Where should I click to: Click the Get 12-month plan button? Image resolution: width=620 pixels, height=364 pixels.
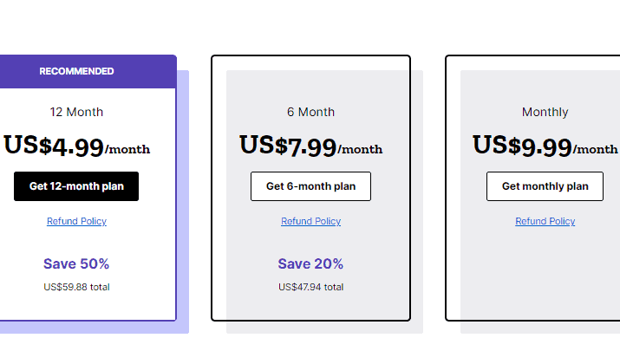pyautogui.click(x=76, y=186)
